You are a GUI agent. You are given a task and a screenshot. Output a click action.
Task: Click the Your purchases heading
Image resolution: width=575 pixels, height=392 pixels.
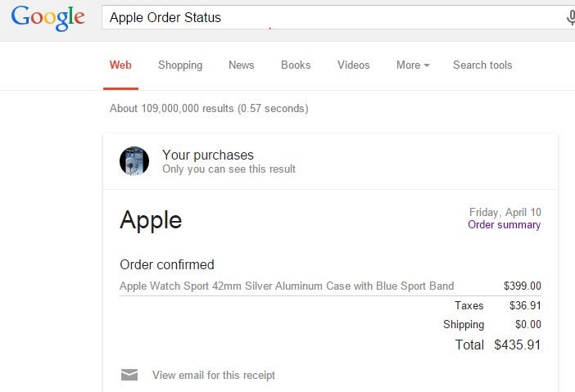(x=208, y=155)
